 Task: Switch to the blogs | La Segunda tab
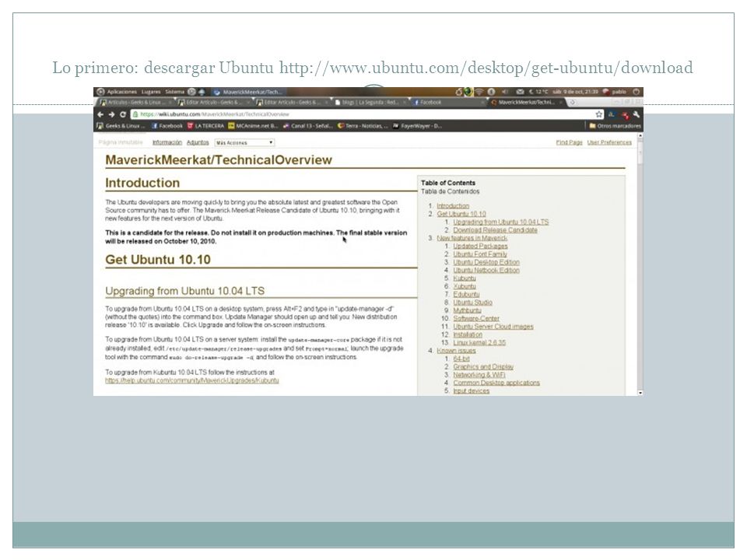click(370, 102)
